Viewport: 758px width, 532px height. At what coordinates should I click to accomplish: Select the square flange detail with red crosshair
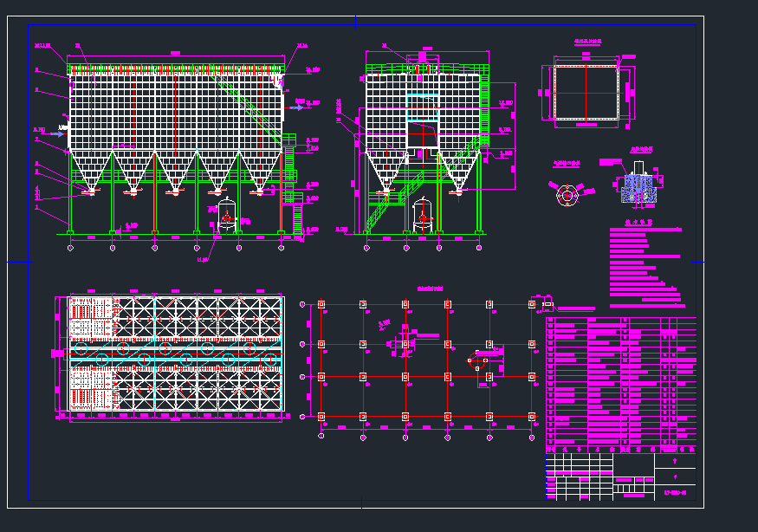[586, 92]
